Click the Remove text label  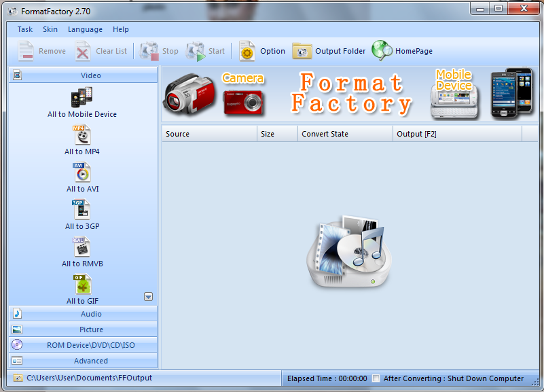click(52, 51)
